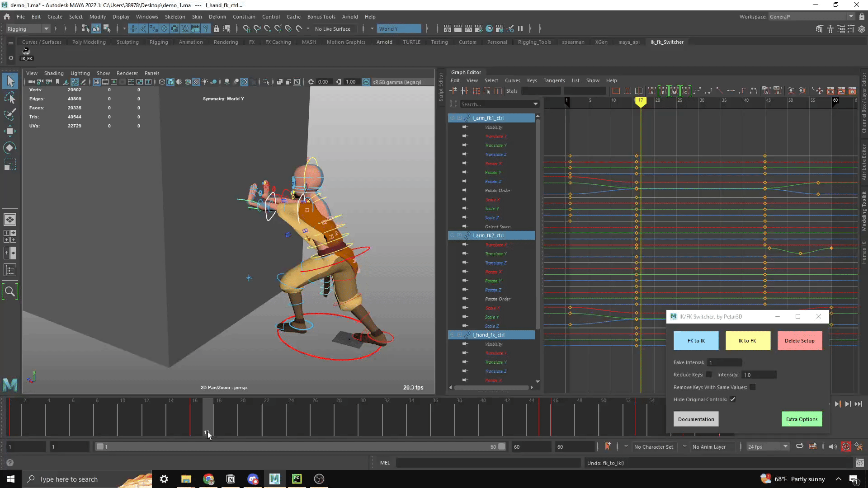Open Chrome from the Windows taskbar
This screenshot has height=488, width=868.
(x=208, y=479)
